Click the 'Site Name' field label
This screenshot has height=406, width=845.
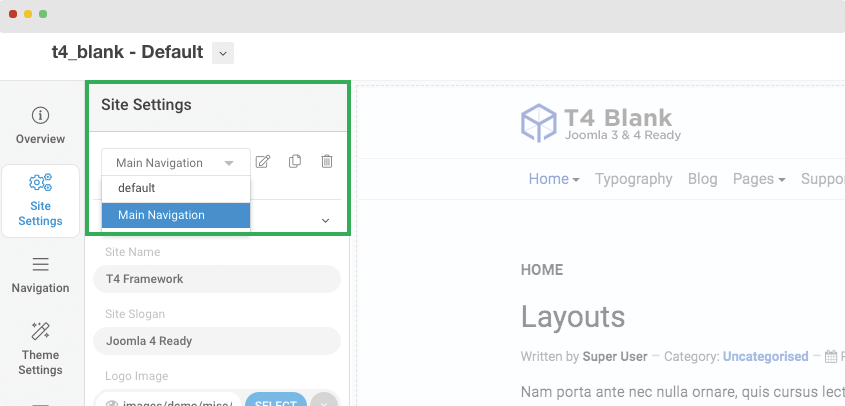coord(133,252)
